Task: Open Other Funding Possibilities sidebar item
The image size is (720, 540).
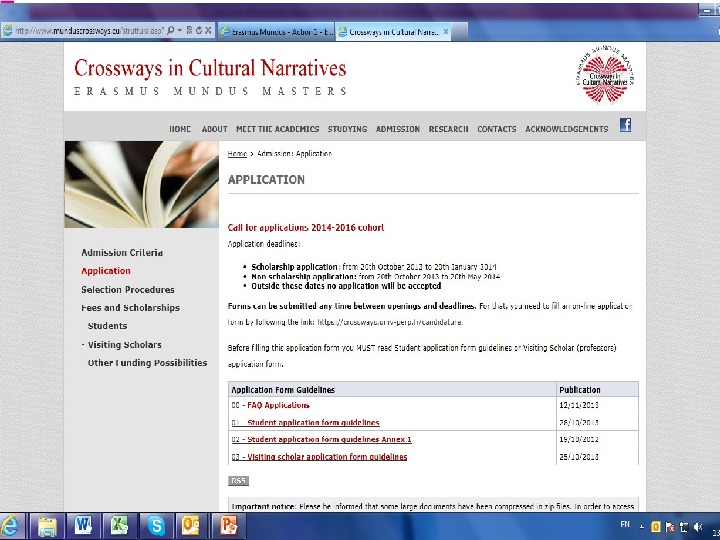Action: click(x=147, y=363)
